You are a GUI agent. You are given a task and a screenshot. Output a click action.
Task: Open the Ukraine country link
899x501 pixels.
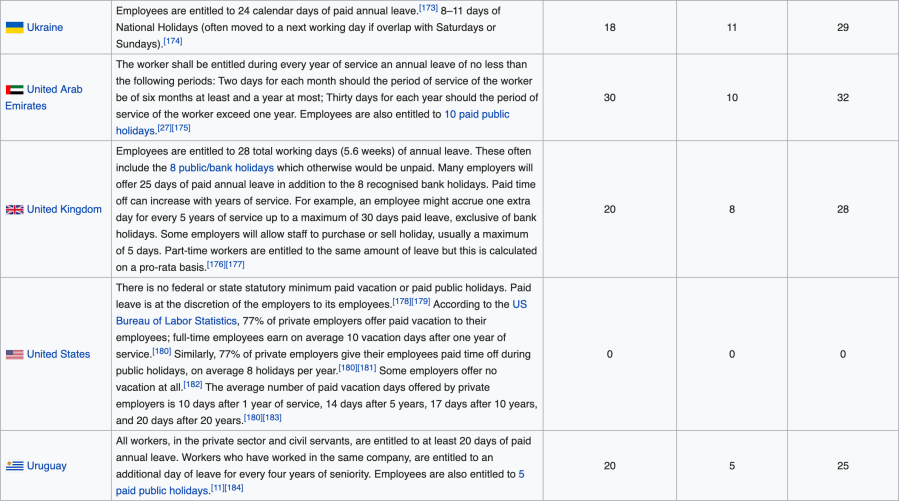point(45,27)
